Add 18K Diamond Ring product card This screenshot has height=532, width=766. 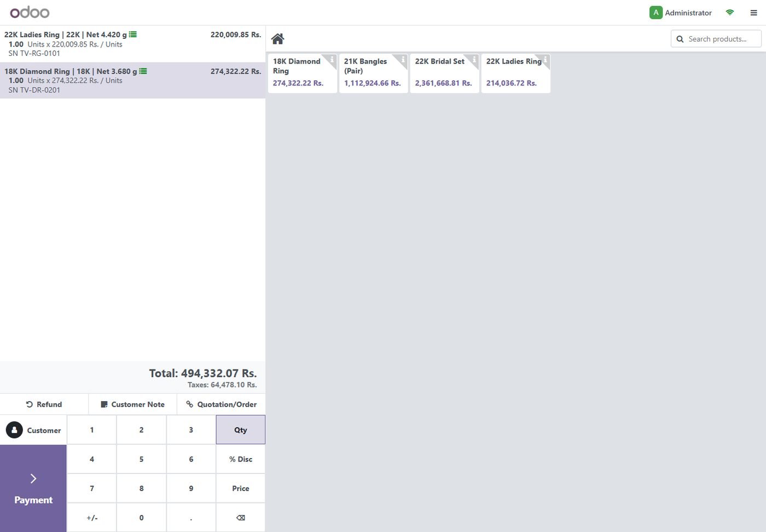point(302,73)
